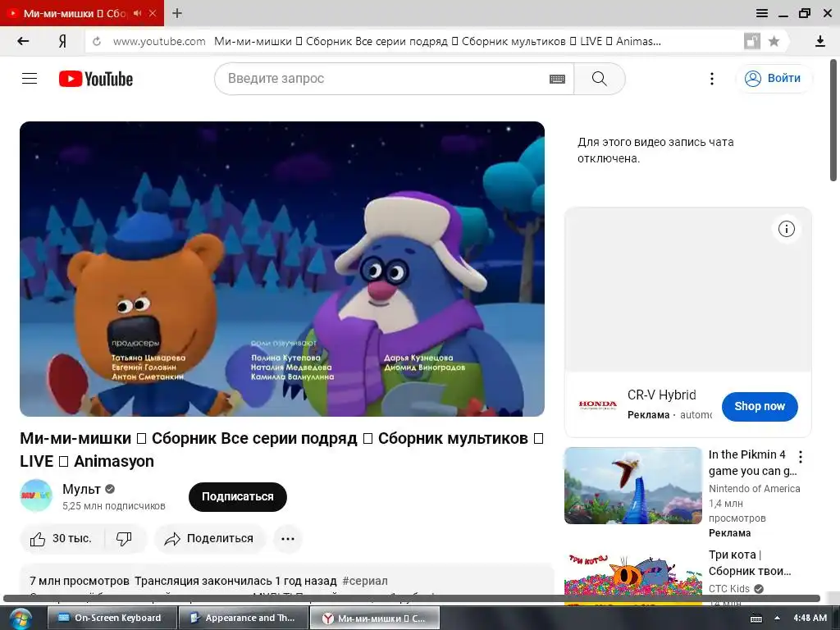Image resolution: width=840 pixels, height=630 pixels.
Task: Click the vertical page scrollbar
Action: 834,121
